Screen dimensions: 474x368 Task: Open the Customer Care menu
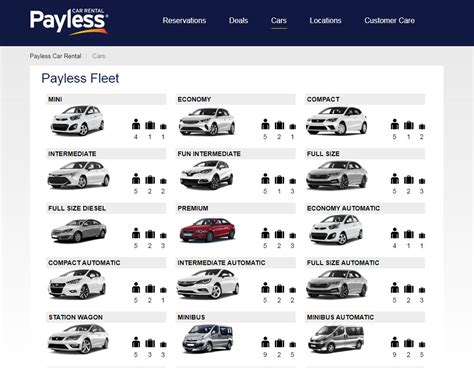pyautogui.click(x=389, y=21)
